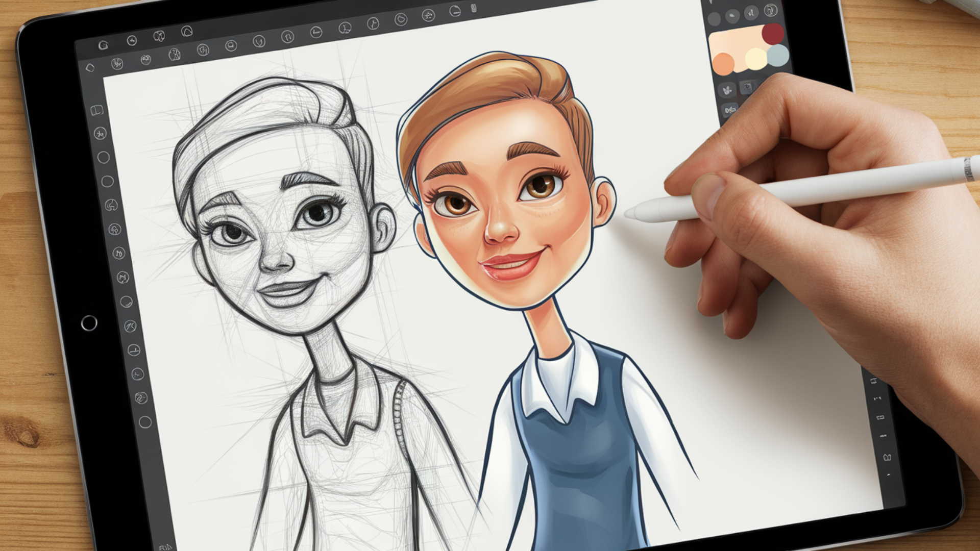Tap the gray cloud-shaped button above the palette
Image resolution: width=980 pixels, height=551 pixels.
pyautogui.click(x=732, y=16)
